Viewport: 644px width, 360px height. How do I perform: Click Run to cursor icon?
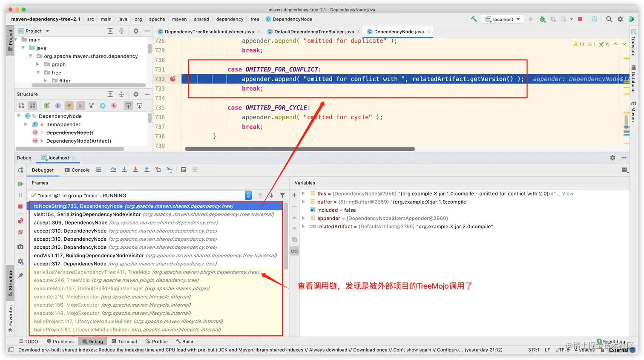pos(169,170)
